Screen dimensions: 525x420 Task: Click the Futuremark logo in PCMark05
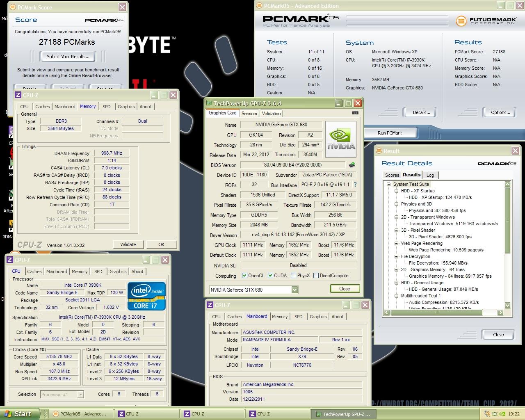(x=486, y=21)
